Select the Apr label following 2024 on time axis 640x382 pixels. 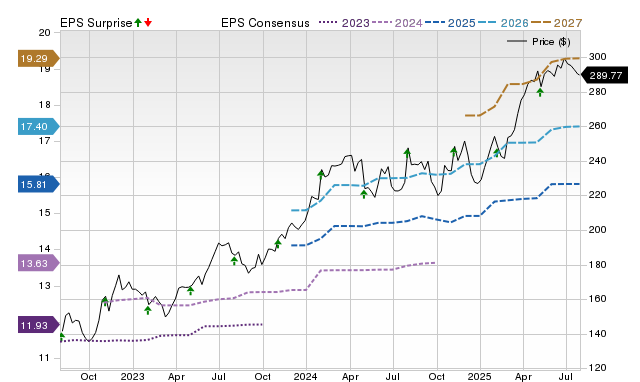[350, 376]
